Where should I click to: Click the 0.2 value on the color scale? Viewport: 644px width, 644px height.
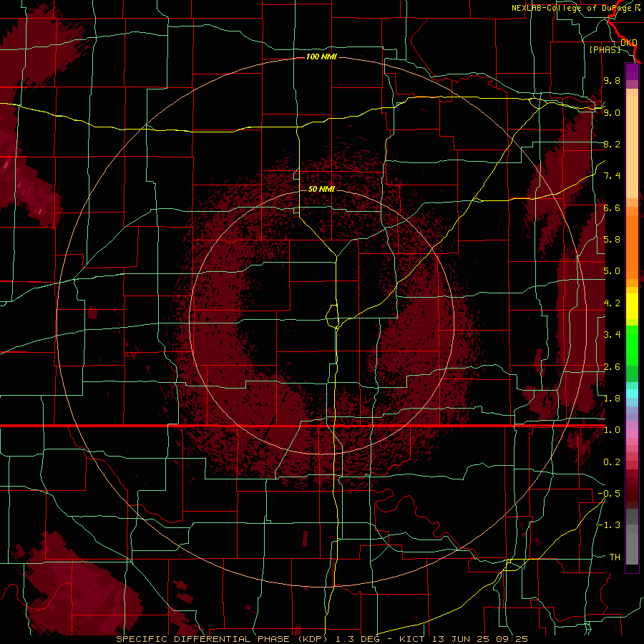[x=612, y=462]
